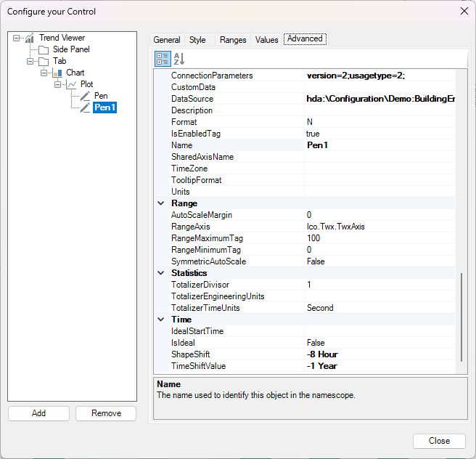Collapse the Plot tree node

coord(57,84)
